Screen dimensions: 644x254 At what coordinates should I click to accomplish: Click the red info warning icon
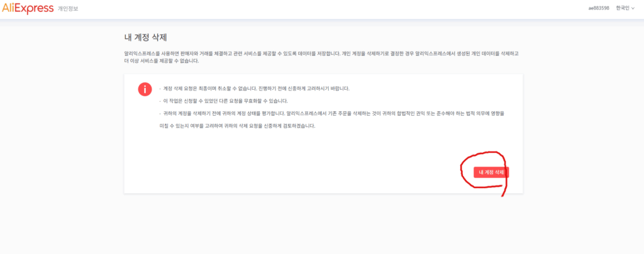[145, 89]
